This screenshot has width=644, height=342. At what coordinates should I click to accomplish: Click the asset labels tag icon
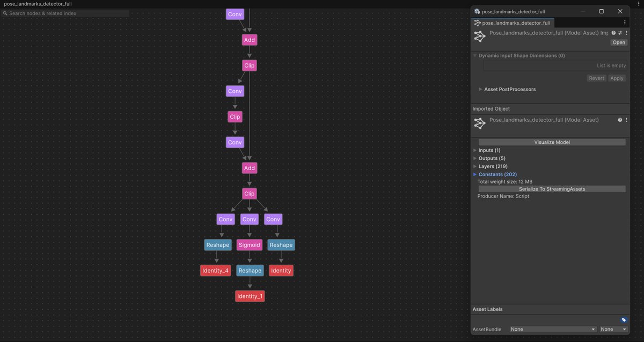(x=624, y=320)
